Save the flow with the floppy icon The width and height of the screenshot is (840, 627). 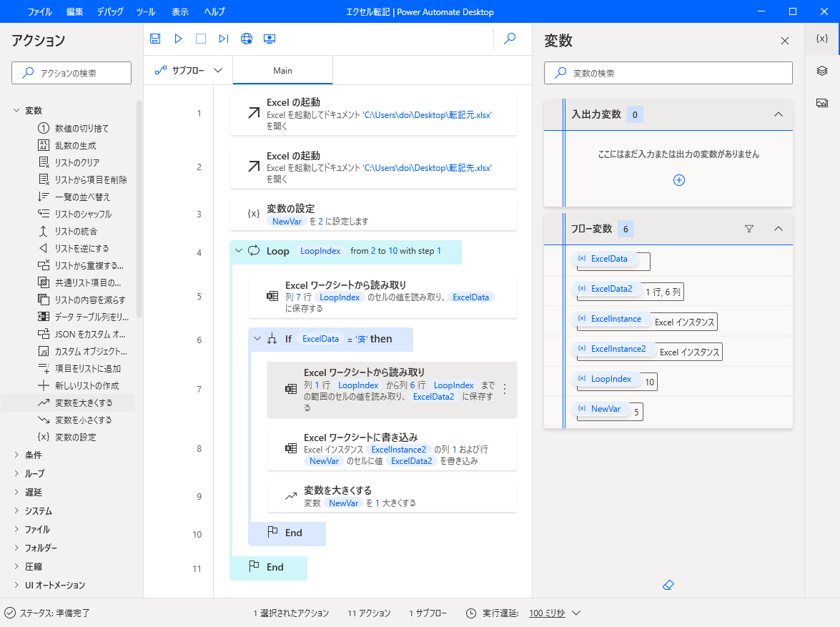(155, 39)
